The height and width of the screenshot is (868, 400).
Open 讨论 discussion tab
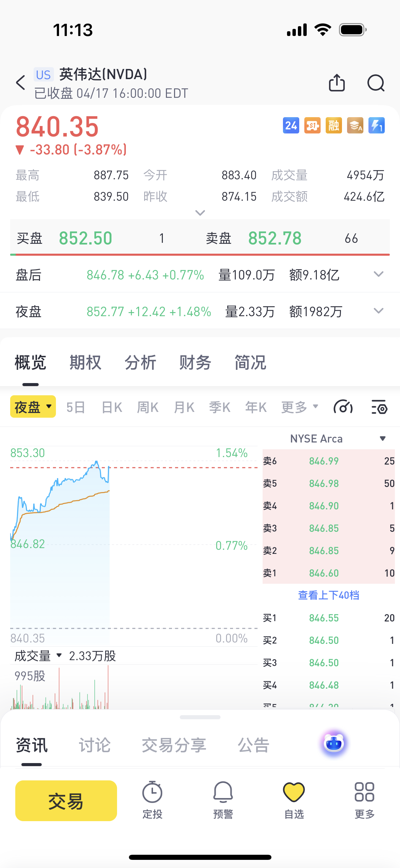coord(95,745)
